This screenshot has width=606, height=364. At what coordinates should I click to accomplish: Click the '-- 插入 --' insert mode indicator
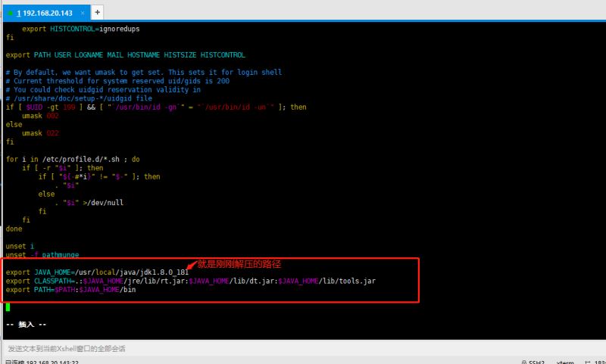pos(27,325)
